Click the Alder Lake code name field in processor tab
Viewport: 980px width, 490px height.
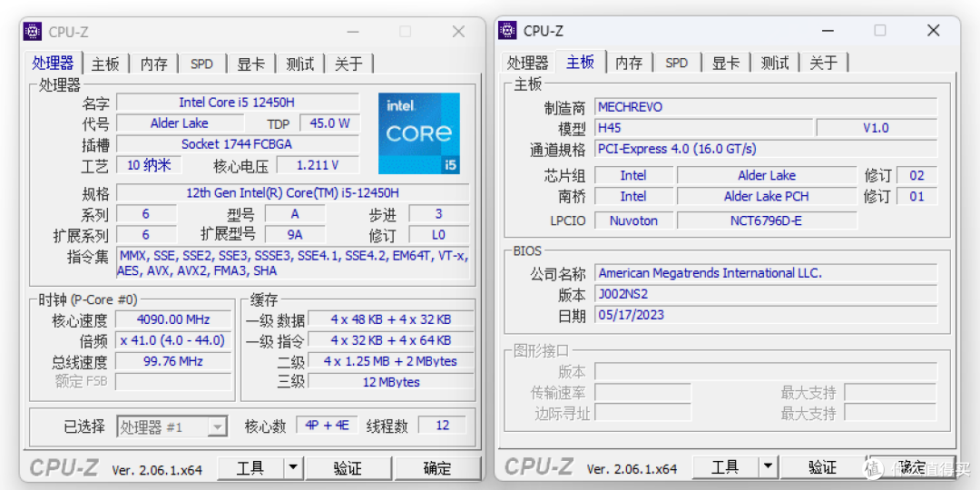[180, 123]
